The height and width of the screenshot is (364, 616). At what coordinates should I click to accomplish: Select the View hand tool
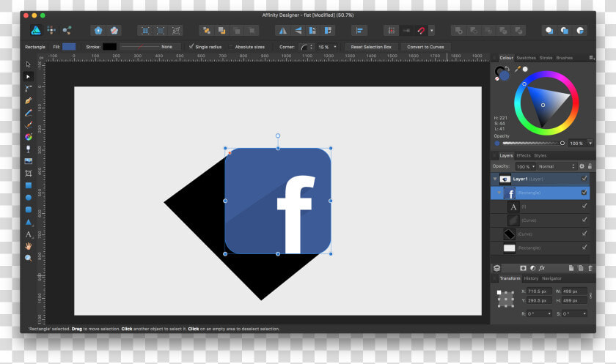pos(29,246)
